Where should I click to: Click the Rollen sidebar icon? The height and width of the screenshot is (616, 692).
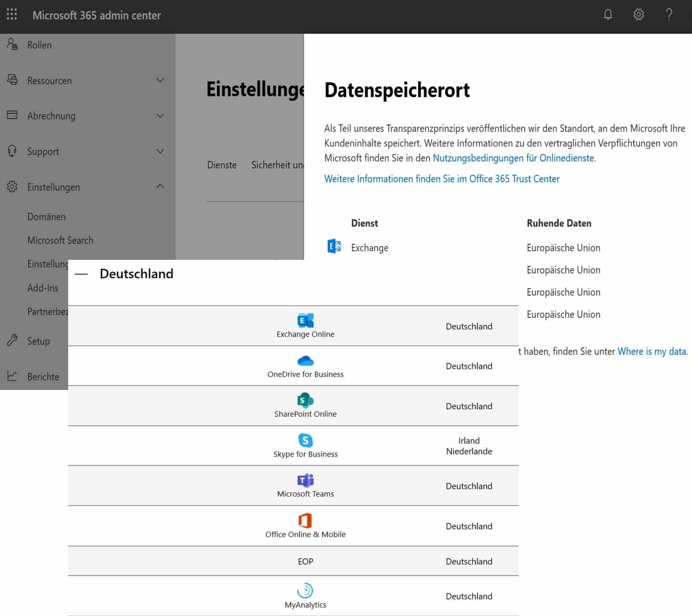click(12, 45)
